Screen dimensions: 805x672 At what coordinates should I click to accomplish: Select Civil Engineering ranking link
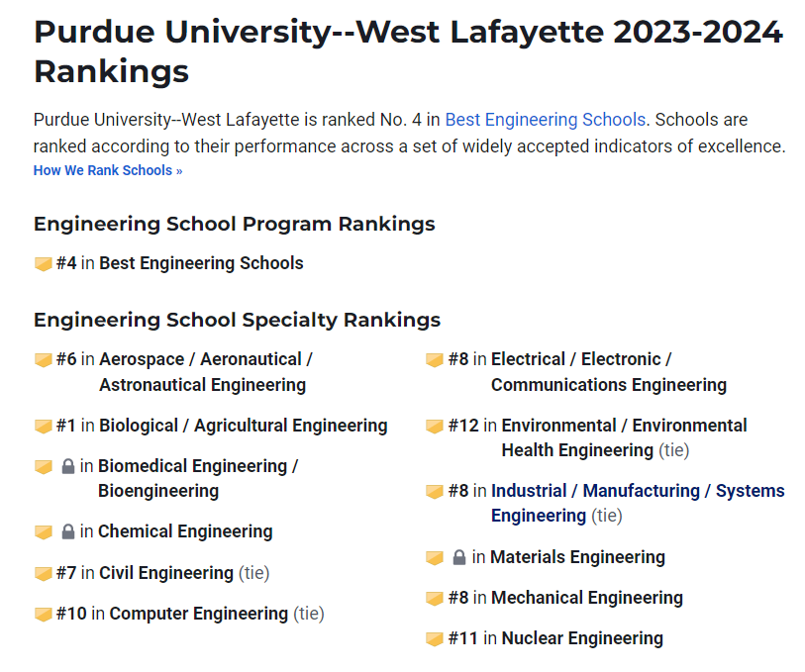click(x=166, y=573)
